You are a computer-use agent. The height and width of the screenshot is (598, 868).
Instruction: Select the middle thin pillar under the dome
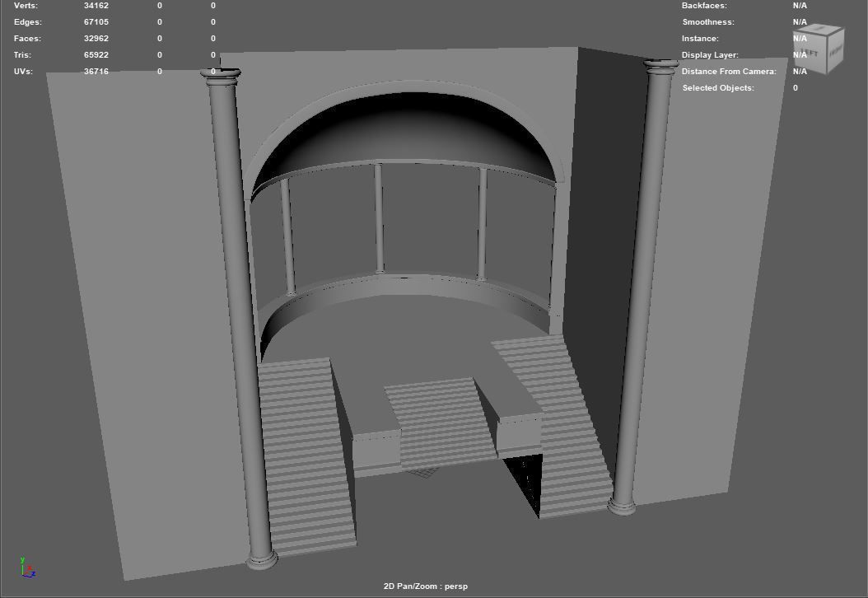click(379, 218)
